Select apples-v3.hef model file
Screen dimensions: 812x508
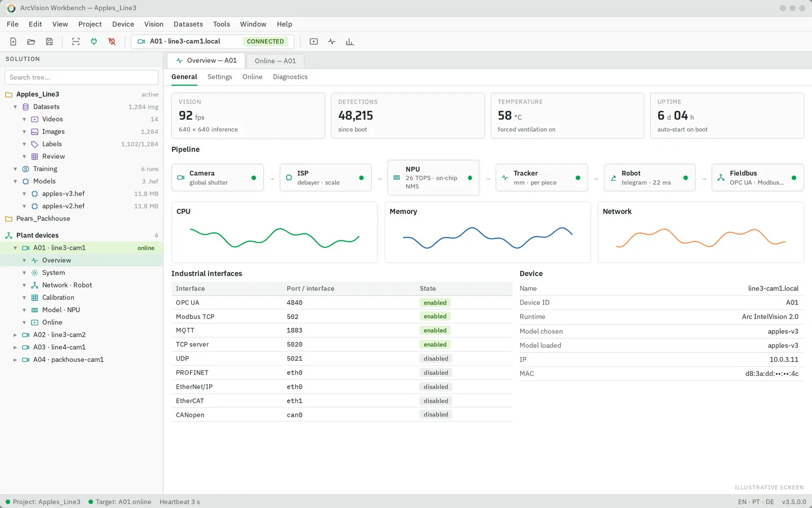(x=81, y=194)
